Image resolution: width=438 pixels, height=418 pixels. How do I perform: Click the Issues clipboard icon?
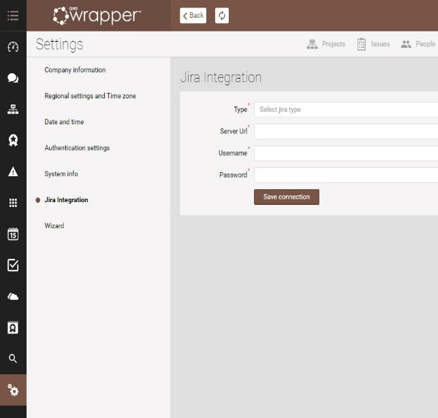pos(361,44)
